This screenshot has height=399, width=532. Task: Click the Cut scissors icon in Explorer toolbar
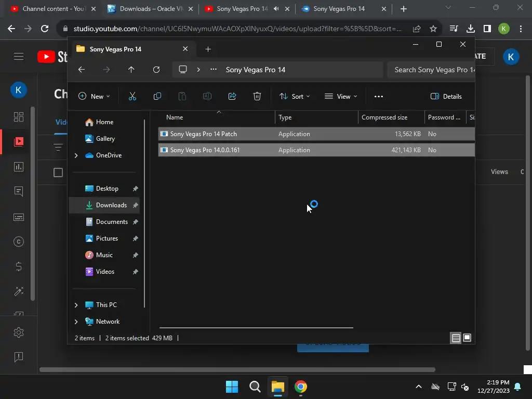tap(132, 96)
